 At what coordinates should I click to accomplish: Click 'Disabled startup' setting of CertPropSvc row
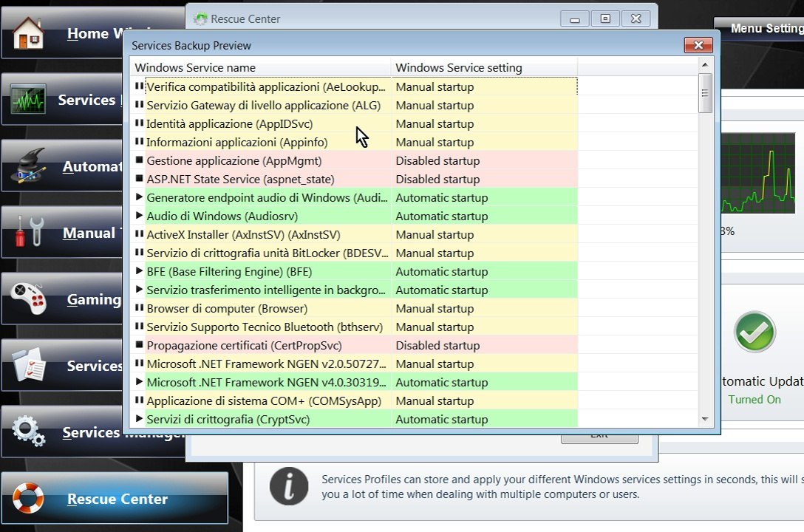437,345
